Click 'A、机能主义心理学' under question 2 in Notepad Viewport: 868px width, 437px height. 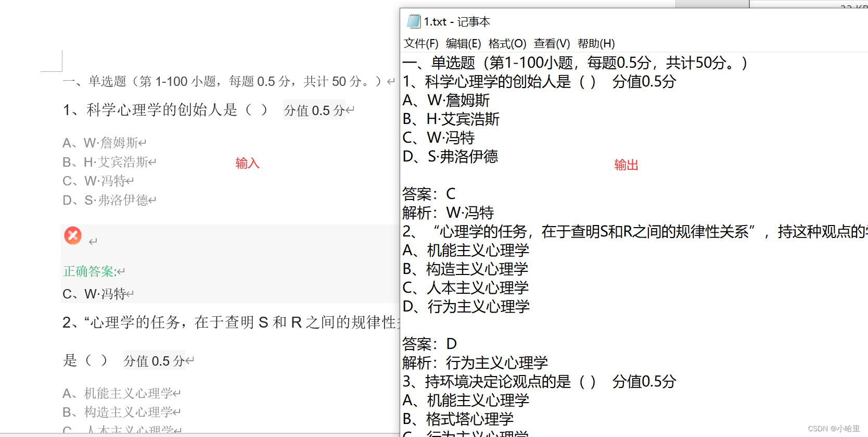pos(466,251)
